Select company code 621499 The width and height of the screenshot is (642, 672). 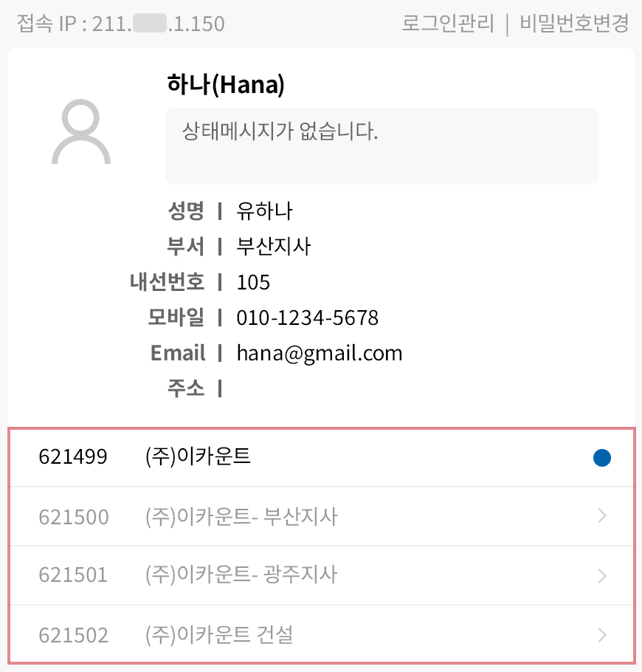(73, 457)
